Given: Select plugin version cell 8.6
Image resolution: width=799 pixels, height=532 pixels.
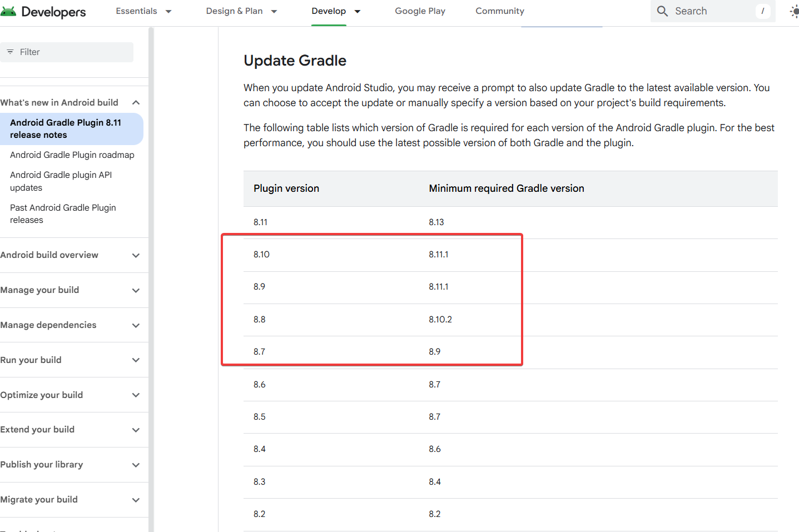Looking at the screenshot, I should 259,385.
